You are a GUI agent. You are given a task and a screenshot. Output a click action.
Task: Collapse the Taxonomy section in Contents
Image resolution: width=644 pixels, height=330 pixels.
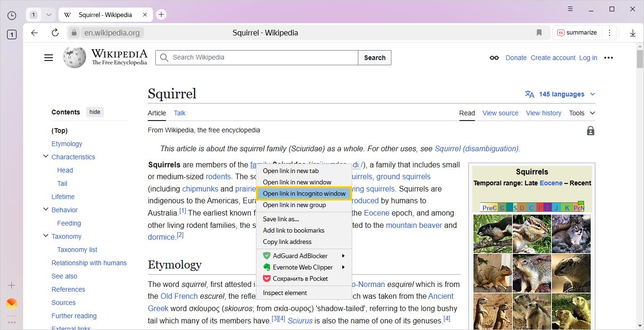tap(46, 236)
